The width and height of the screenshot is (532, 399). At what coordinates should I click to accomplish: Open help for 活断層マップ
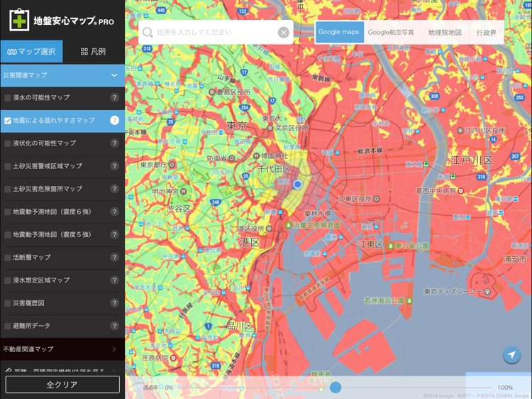[115, 257]
